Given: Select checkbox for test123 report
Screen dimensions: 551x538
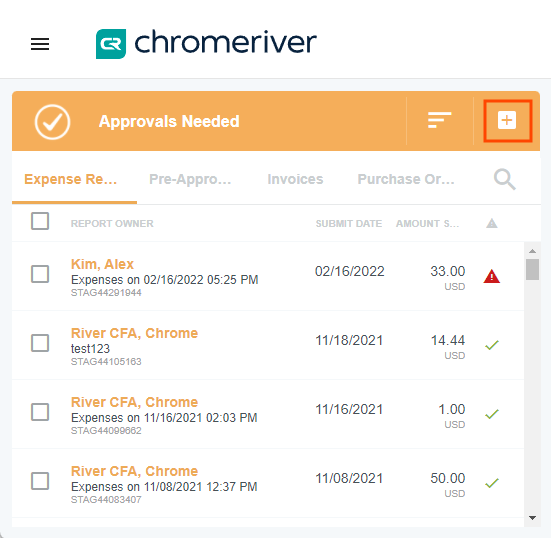Looking at the screenshot, I should click(40, 343).
